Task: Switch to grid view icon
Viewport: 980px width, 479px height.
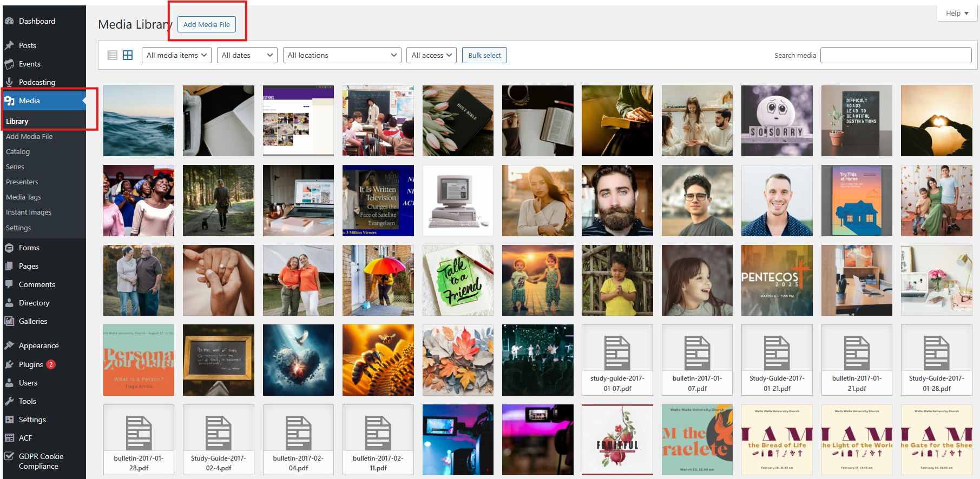Action: tap(128, 55)
